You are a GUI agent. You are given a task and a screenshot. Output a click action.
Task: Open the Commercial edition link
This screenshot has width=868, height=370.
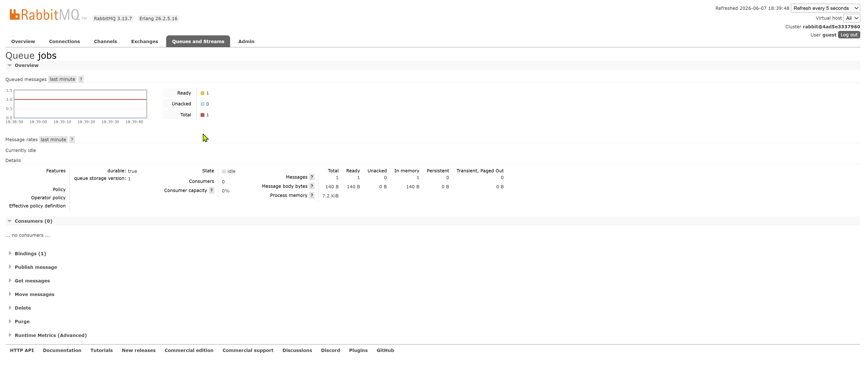[x=189, y=350]
